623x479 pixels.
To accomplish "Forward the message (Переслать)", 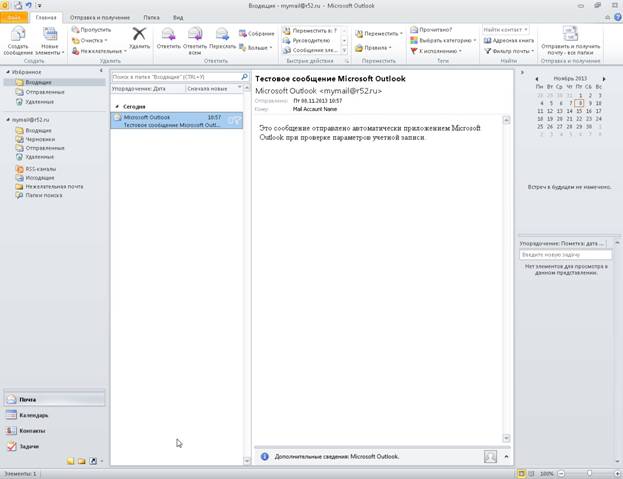I will pos(222,39).
